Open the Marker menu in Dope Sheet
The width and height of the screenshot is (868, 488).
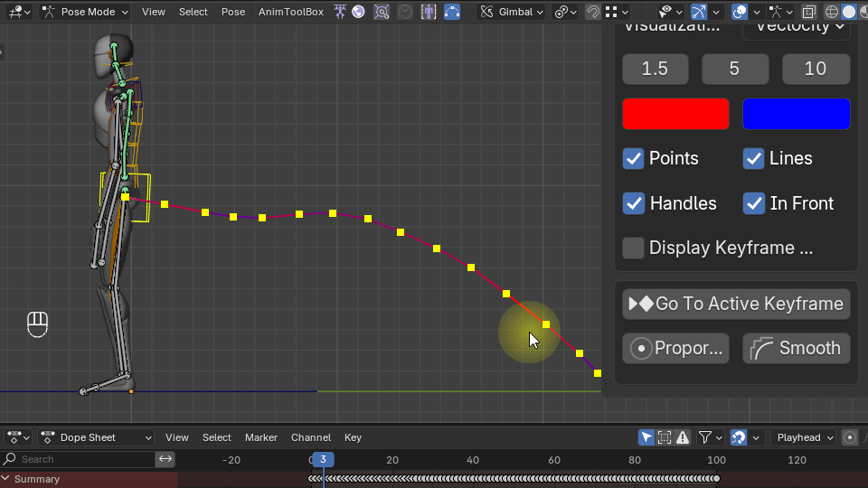pyautogui.click(x=261, y=437)
